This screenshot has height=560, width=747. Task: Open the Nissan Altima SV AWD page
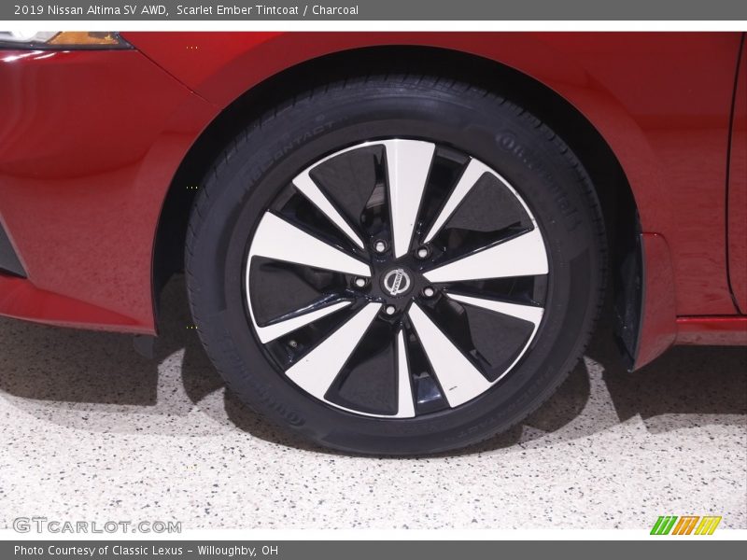(106, 11)
